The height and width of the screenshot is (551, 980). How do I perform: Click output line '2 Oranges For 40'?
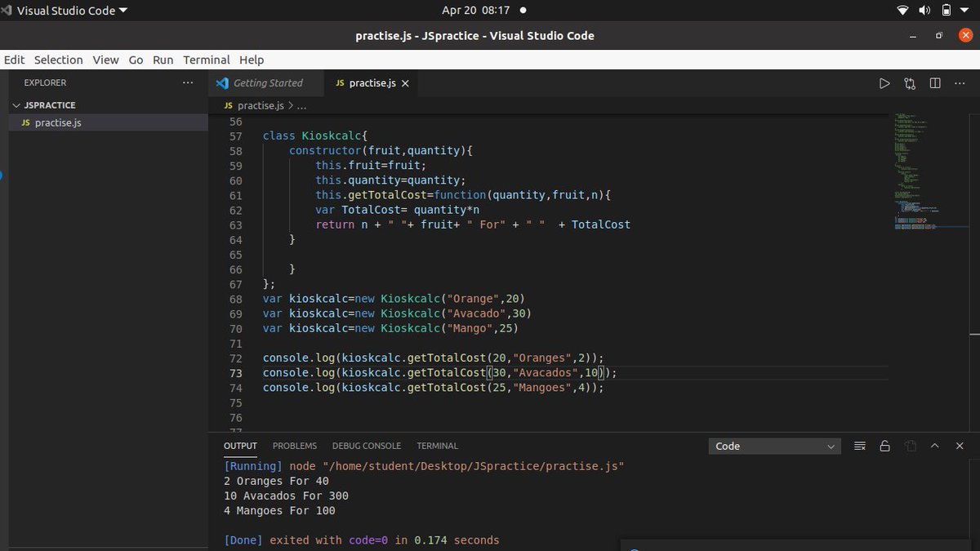276,481
